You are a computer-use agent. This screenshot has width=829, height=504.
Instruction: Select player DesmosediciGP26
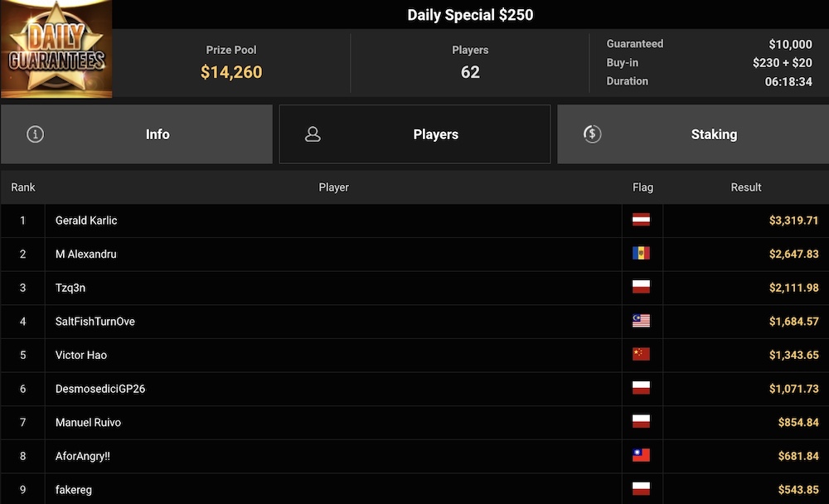pyautogui.click(x=100, y=389)
